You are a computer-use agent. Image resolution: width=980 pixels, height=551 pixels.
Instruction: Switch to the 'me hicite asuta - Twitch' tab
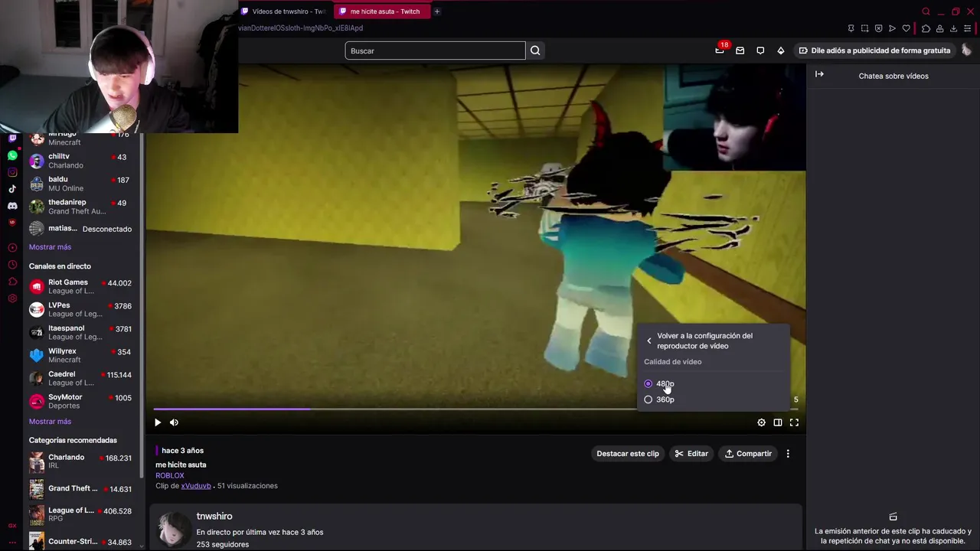tap(381, 11)
